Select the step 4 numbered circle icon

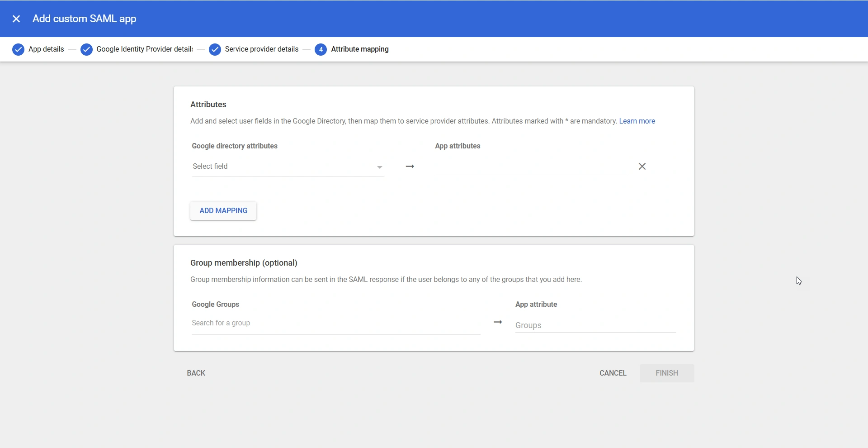(321, 49)
